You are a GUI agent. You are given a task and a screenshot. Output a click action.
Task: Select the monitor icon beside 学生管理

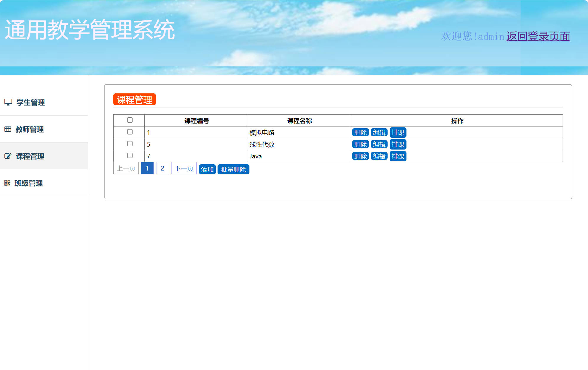8,103
